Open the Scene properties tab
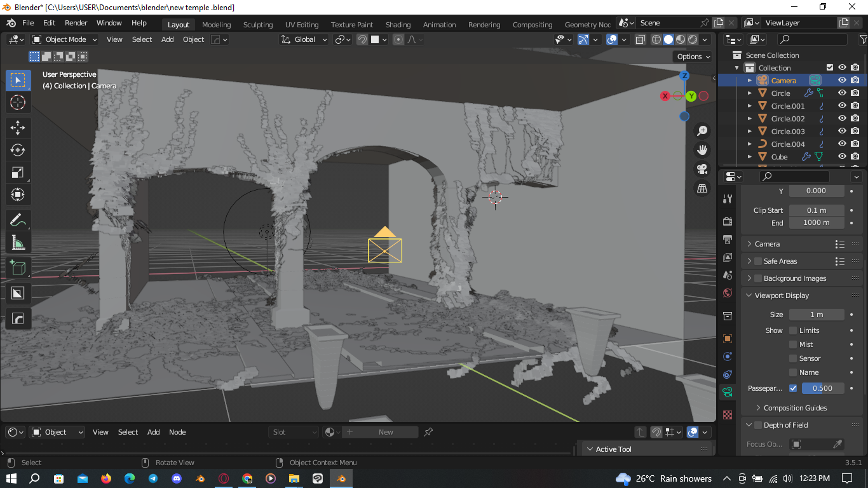The image size is (868, 488). point(728,275)
